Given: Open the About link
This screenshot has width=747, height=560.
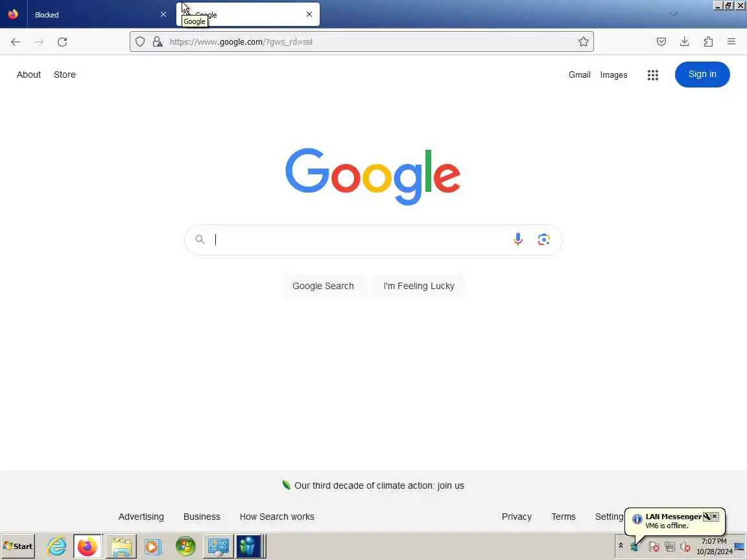Looking at the screenshot, I should (29, 75).
